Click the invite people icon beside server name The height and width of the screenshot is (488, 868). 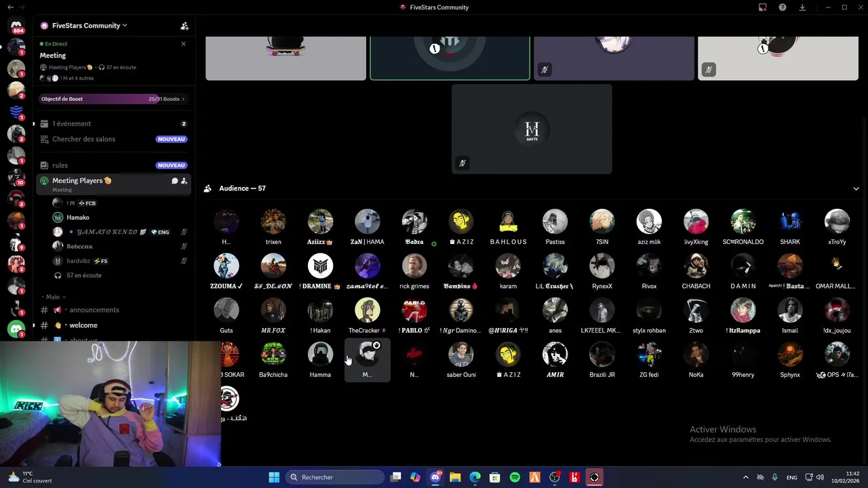pos(184,26)
